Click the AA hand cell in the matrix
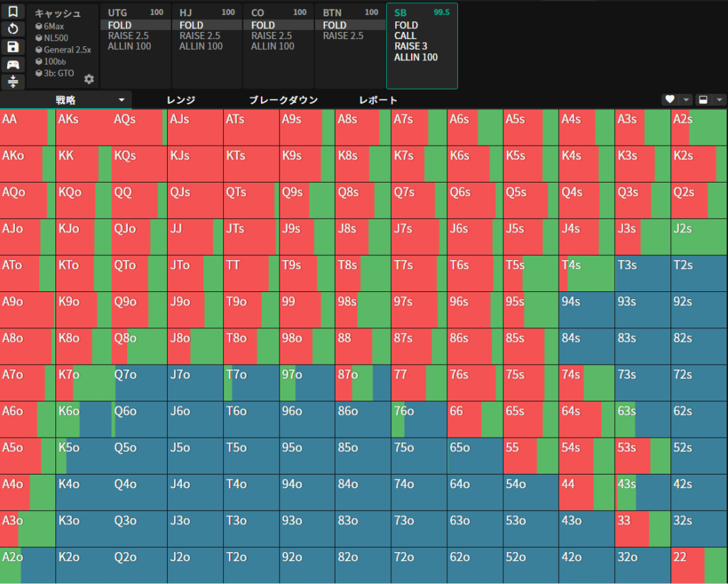The image size is (728, 584). tap(28, 127)
